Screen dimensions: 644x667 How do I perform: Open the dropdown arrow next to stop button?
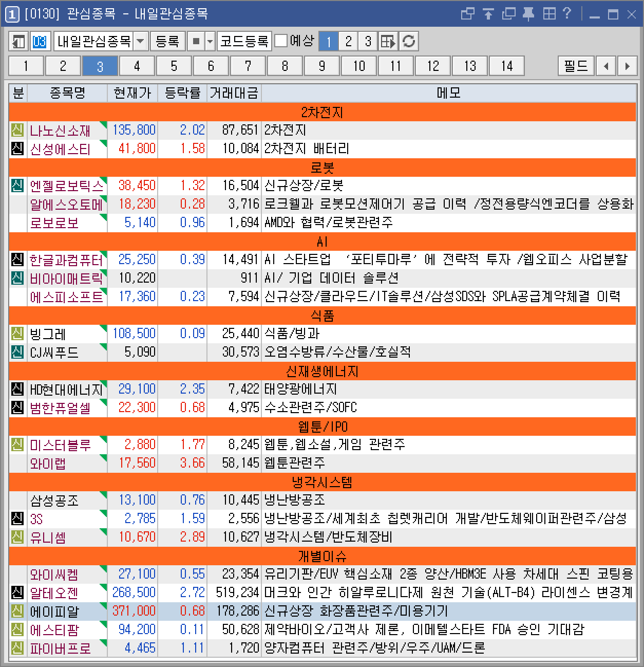tap(210, 41)
